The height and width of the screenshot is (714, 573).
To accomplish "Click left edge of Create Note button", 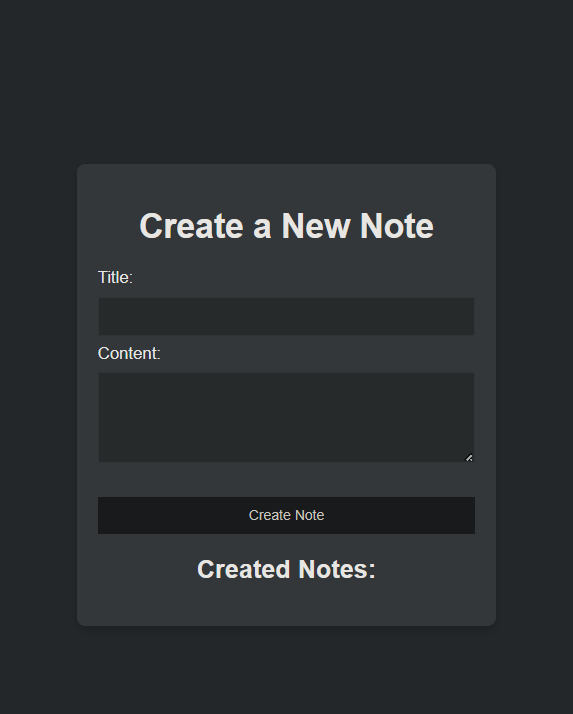I will (x=102, y=515).
